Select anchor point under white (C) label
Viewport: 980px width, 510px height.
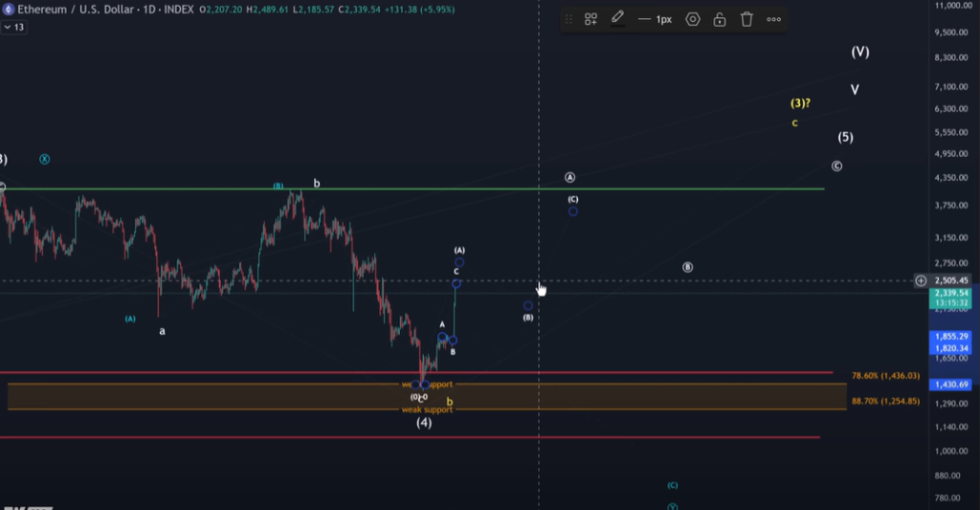[x=573, y=211]
